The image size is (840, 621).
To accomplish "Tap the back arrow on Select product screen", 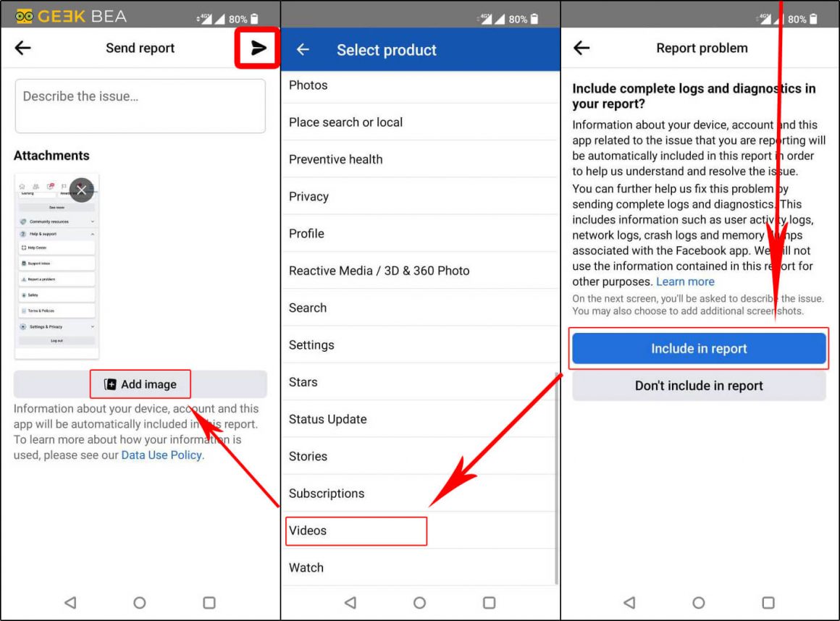I will pos(303,49).
